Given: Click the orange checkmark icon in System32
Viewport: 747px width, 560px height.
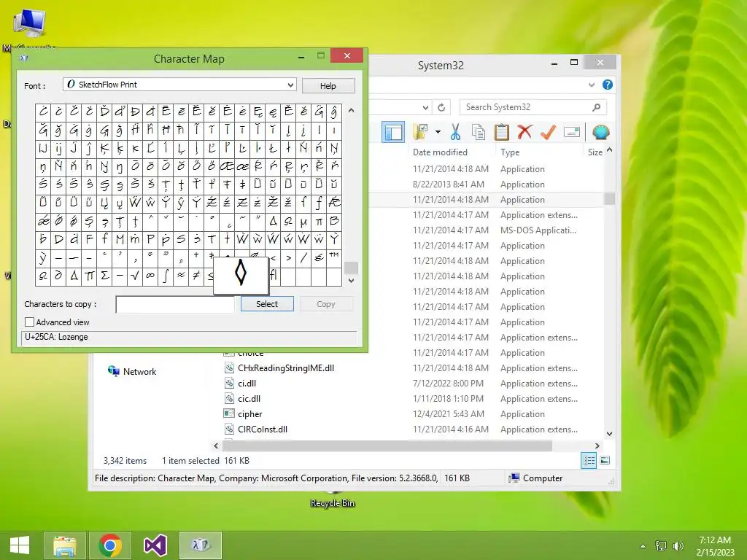Looking at the screenshot, I should point(548,132).
